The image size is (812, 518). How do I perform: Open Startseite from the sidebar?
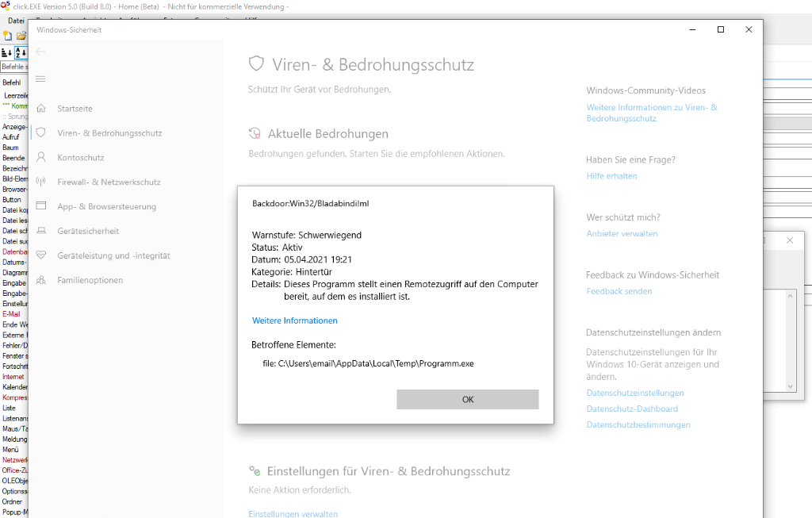(x=75, y=109)
